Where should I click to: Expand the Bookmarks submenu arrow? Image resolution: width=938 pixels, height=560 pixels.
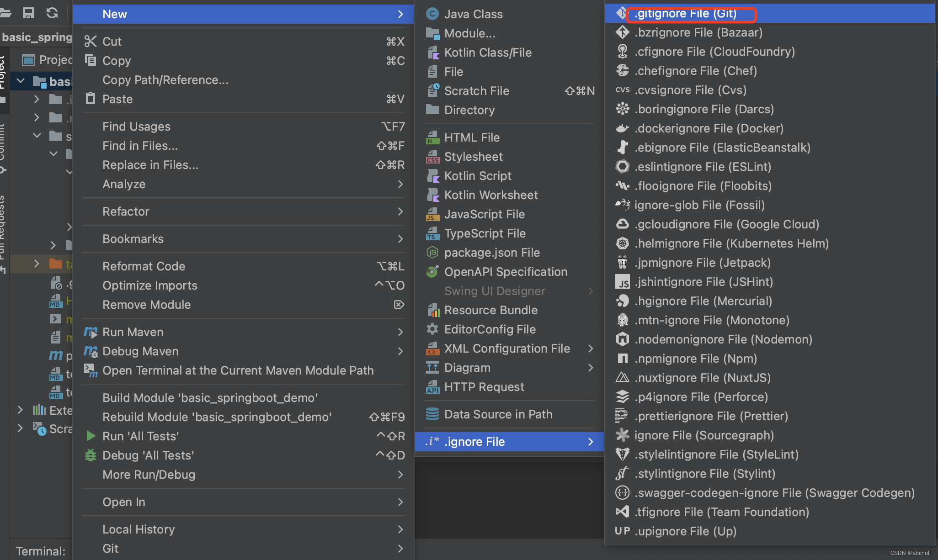[x=400, y=239]
